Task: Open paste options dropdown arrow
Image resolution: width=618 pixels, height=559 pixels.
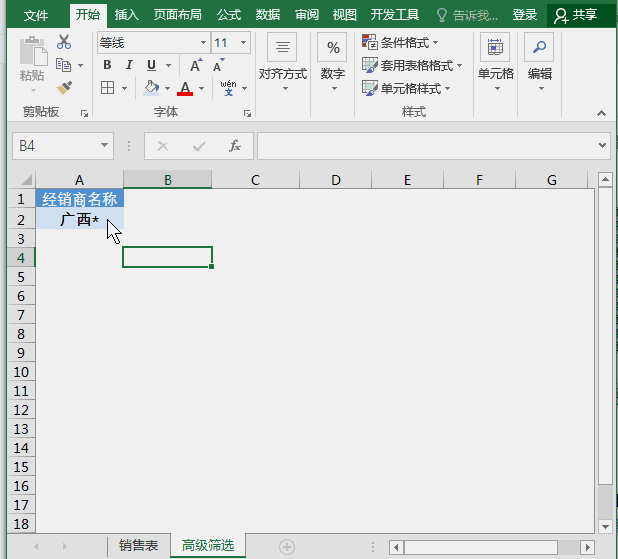Action: pyautogui.click(x=33, y=91)
